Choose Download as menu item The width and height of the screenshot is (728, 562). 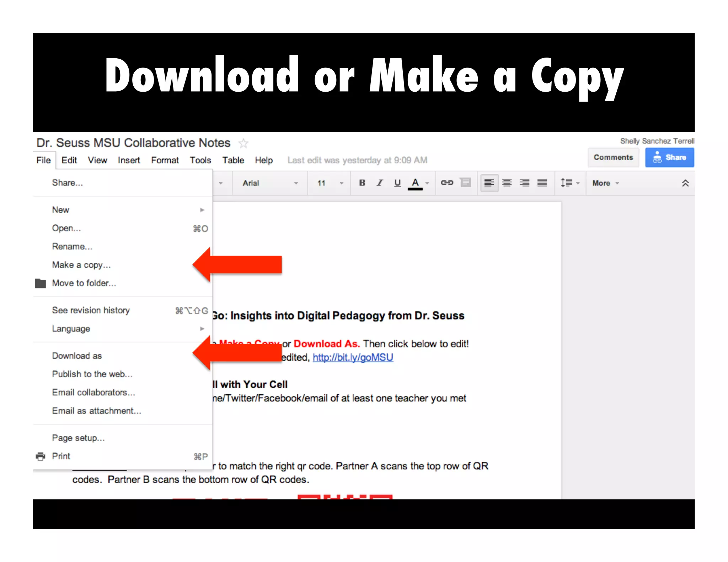click(123, 356)
